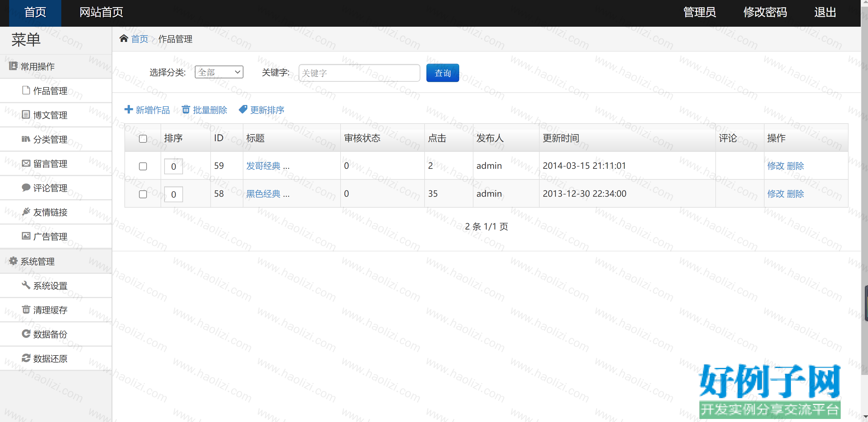Click 修改 for row ID 58
868x422 pixels.
coord(776,194)
